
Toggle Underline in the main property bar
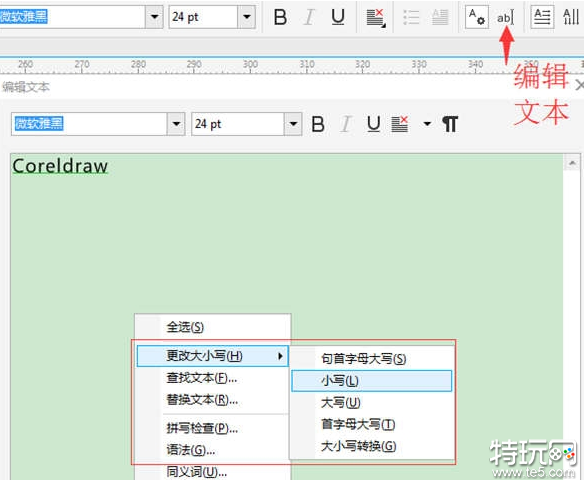click(x=338, y=17)
